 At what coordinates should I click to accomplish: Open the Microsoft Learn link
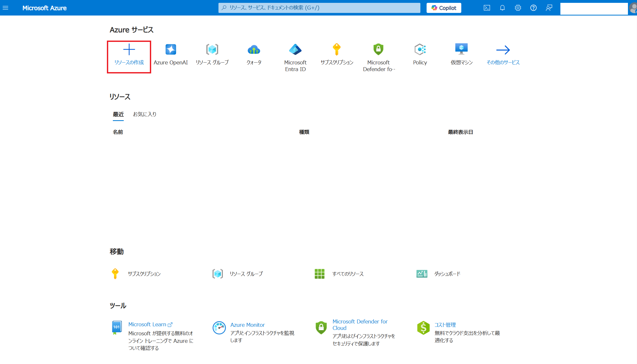[150, 324]
